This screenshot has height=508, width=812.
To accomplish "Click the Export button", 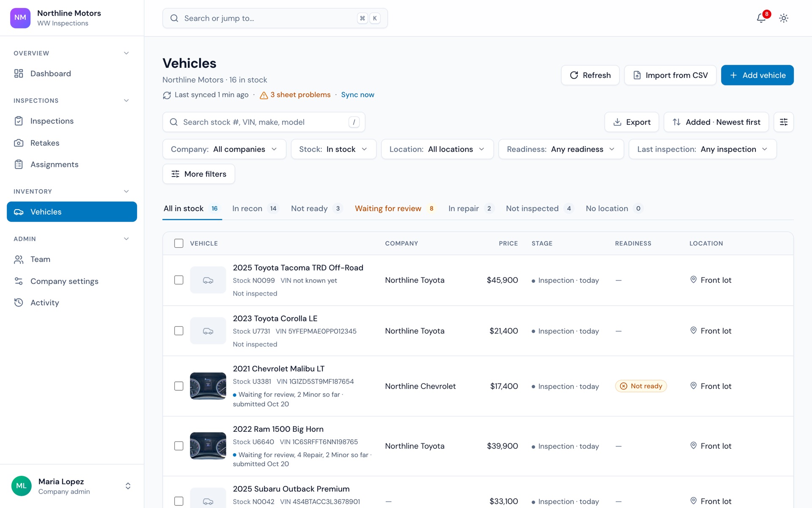I will (x=632, y=122).
